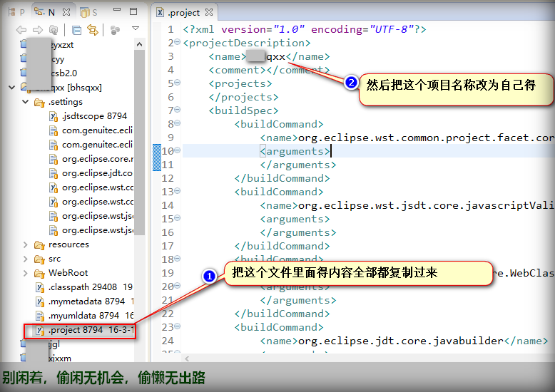This screenshot has width=555, height=392.
Task: Fold the buildCommand element at line 13
Action: coord(178,191)
